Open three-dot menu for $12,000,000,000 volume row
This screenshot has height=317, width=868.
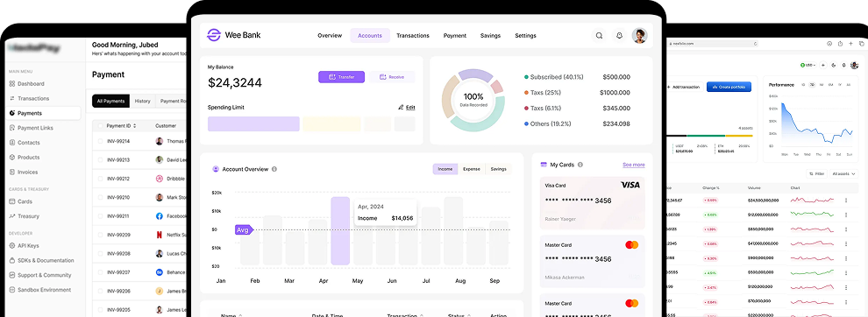[x=846, y=214]
